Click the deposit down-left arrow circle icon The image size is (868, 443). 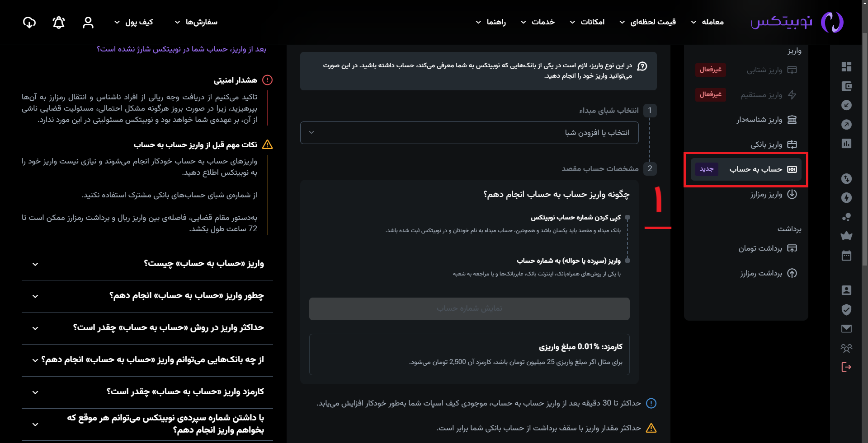coord(846,105)
